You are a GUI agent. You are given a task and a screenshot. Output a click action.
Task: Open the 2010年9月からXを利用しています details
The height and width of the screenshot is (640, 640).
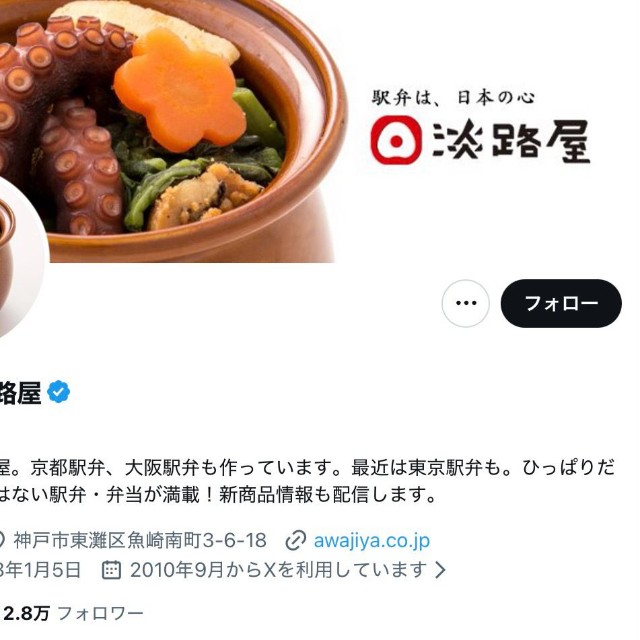(278, 570)
